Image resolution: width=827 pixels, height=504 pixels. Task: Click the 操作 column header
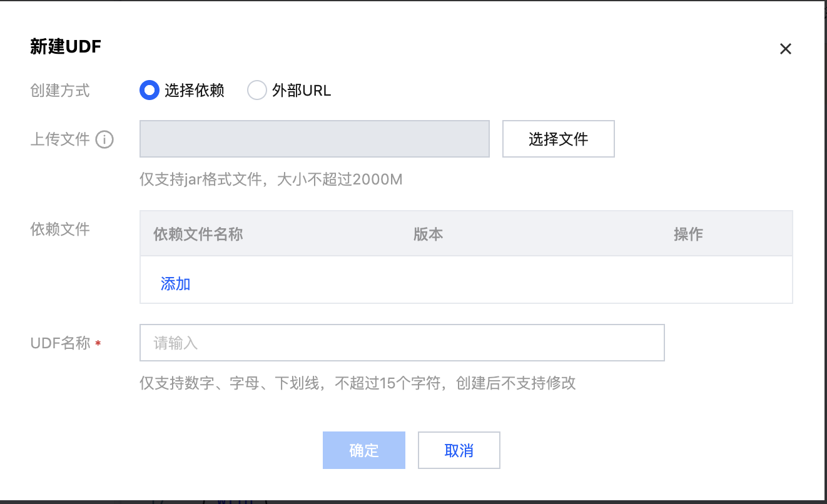(x=688, y=234)
